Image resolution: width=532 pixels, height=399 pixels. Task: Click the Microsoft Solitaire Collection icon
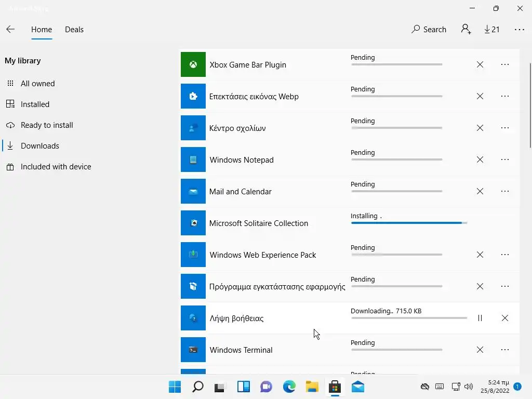[x=193, y=223]
